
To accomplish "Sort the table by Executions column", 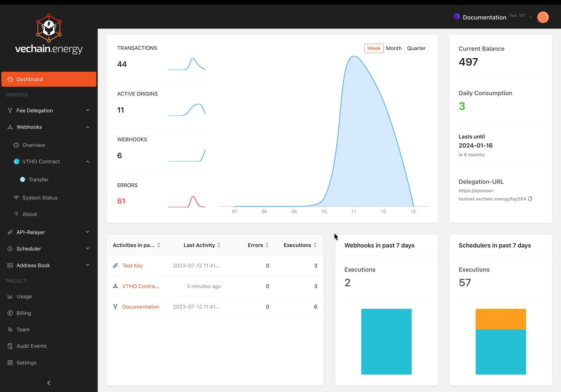I will point(315,245).
